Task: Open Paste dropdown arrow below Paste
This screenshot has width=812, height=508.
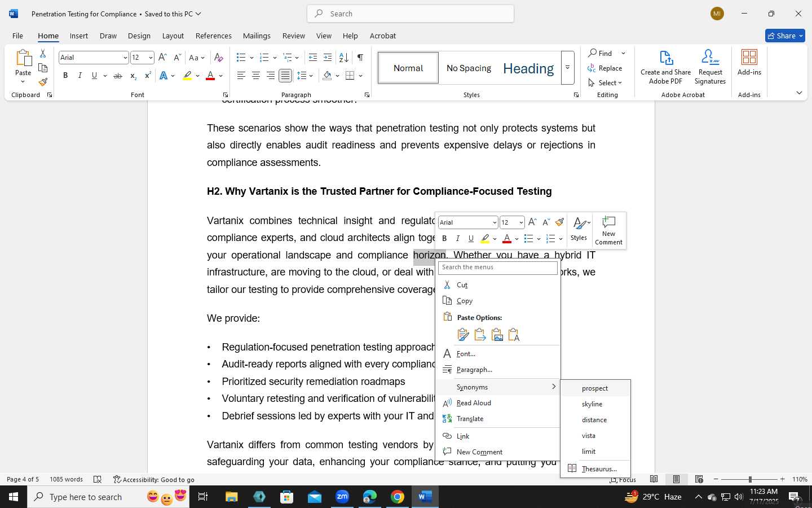Action: [23, 82]
